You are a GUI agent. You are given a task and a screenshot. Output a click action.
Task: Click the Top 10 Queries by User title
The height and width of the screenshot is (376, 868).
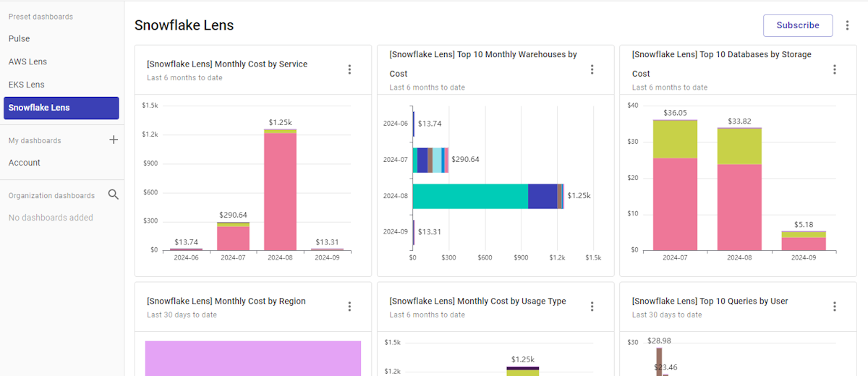(x=710, y=302)
